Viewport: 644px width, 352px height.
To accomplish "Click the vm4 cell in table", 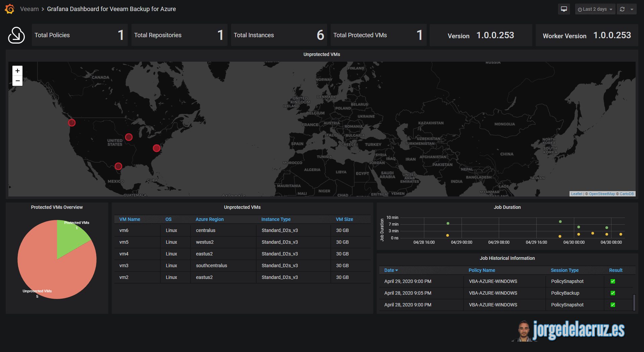I will pos(137,254).
